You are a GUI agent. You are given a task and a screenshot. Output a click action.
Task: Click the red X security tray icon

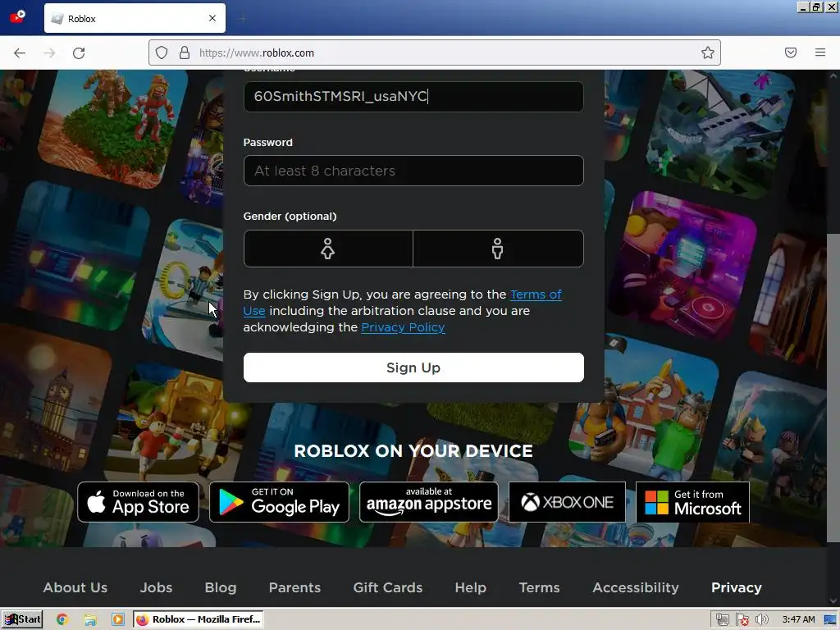(742, 620)
